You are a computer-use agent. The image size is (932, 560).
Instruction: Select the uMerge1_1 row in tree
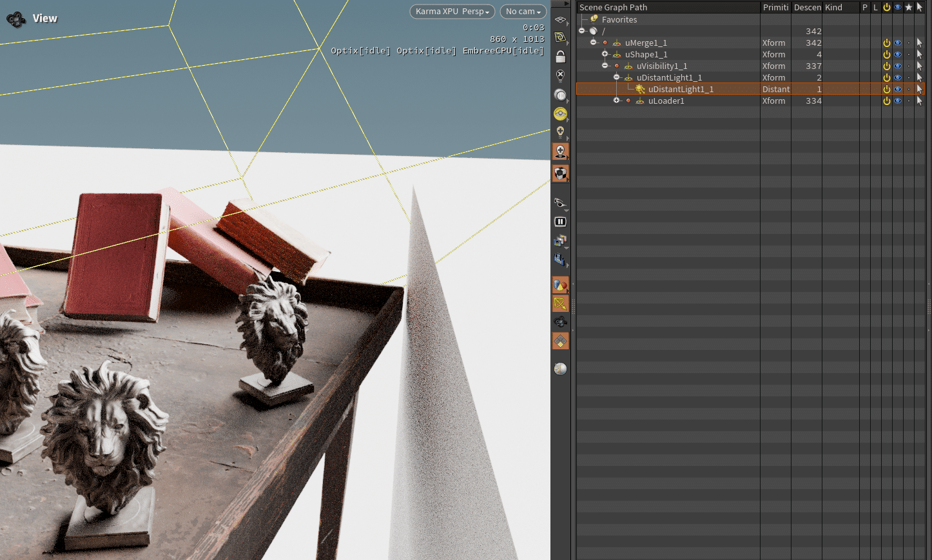click(645, 43)
